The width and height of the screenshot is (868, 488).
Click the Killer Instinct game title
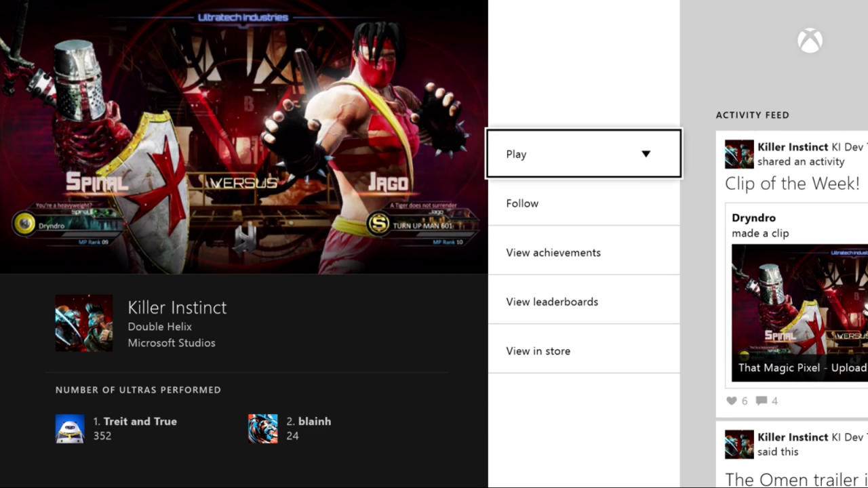point(177,307)
